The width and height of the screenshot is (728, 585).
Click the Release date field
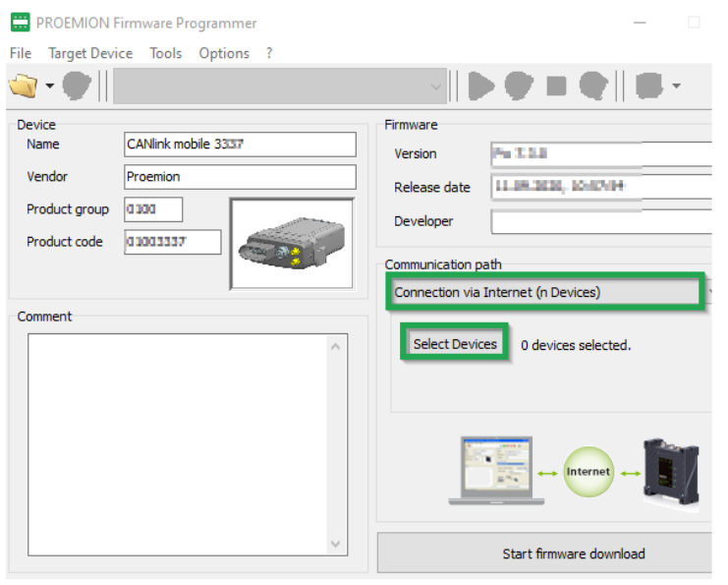[601, 187]
